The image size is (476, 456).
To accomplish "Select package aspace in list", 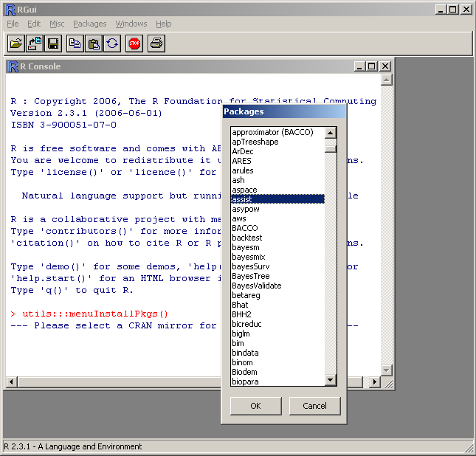I will 277,190.
